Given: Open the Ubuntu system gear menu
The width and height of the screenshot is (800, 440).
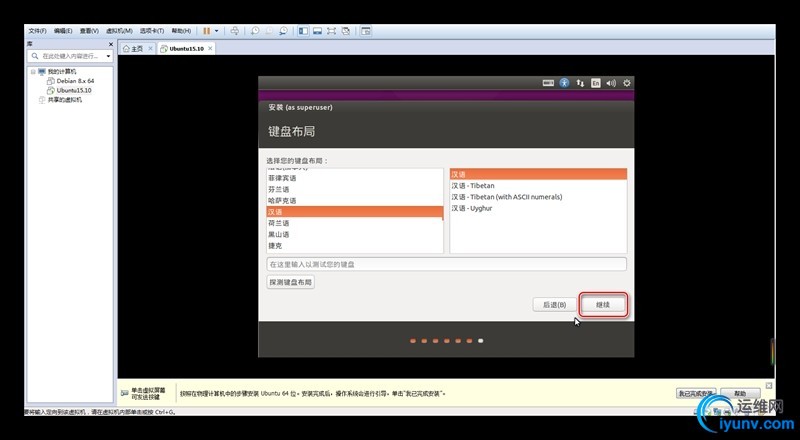Looking at the screenshot, I should click(627, 83).
